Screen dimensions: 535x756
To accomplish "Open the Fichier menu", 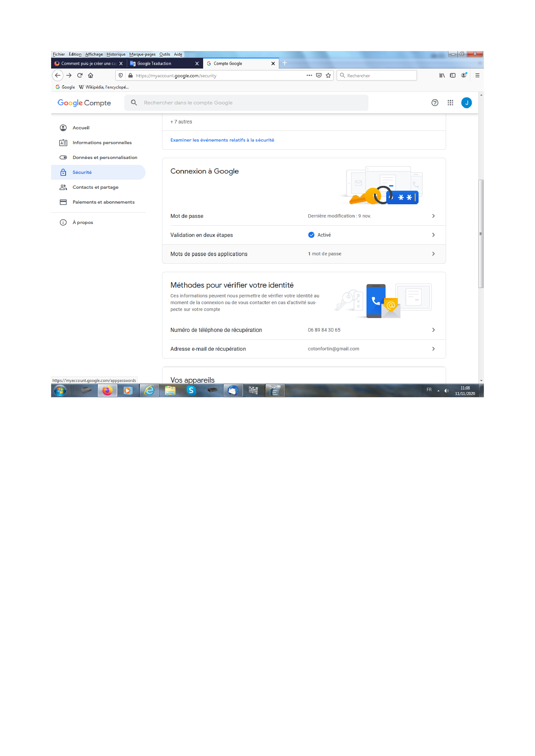I will click(59, 54).
